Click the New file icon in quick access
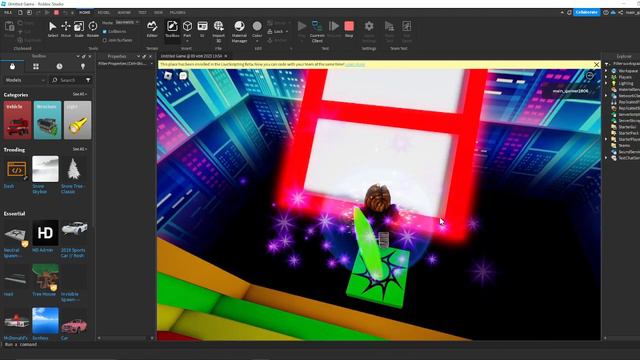 (20, 13)
